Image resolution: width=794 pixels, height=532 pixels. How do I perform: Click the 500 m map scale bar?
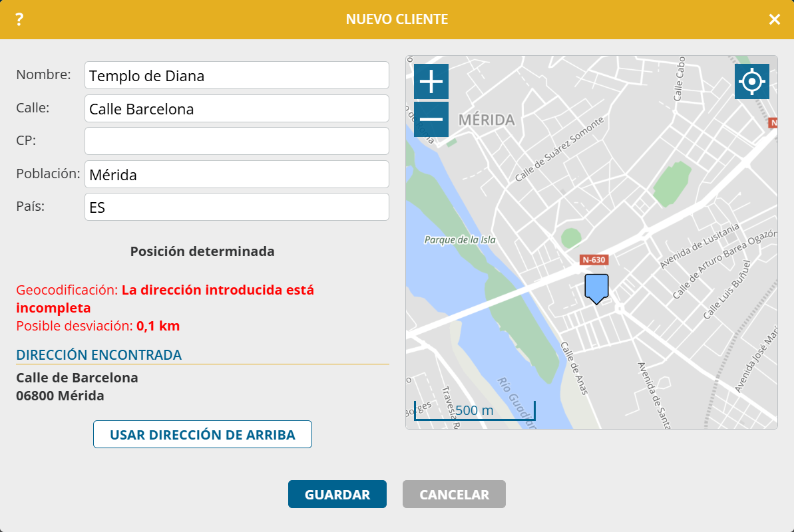474,410
